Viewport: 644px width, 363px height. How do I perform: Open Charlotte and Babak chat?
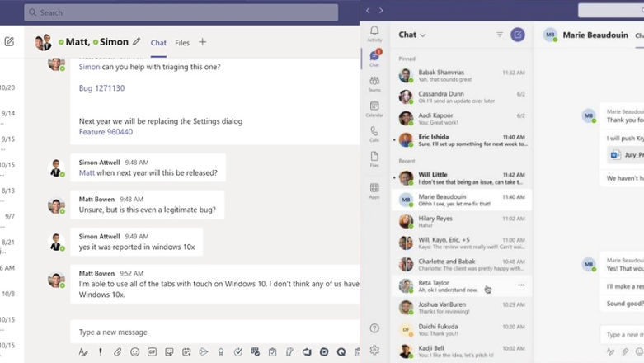(x=462, y=264)
